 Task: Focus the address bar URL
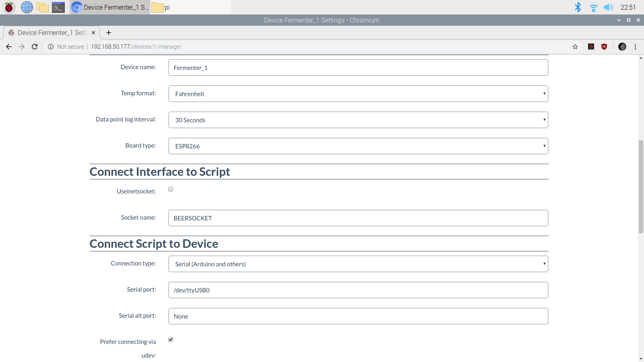(136, 47)
